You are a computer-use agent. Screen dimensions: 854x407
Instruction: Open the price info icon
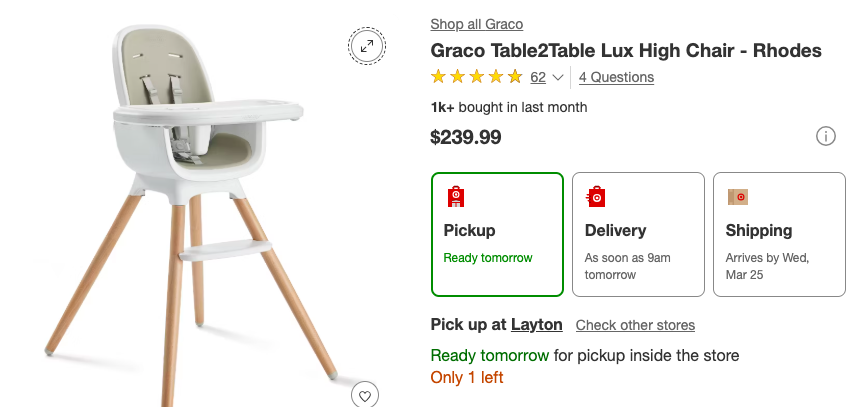[x=826, y=136]
